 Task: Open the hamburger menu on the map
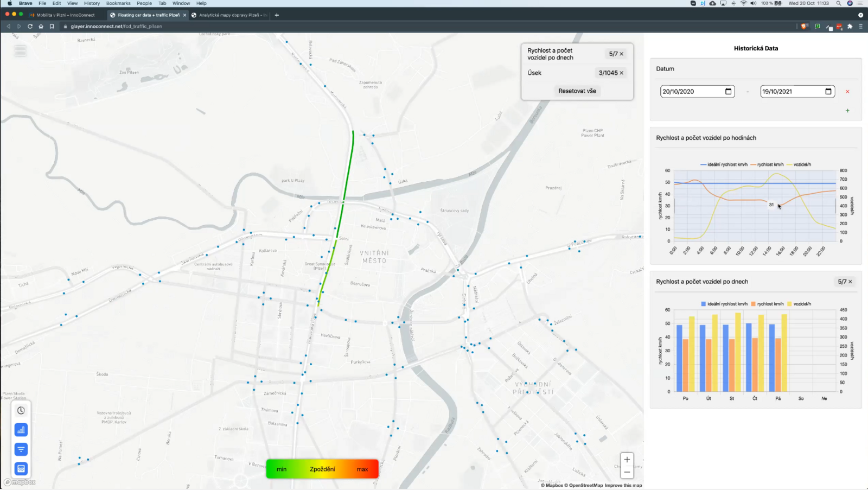click(20, 50)
